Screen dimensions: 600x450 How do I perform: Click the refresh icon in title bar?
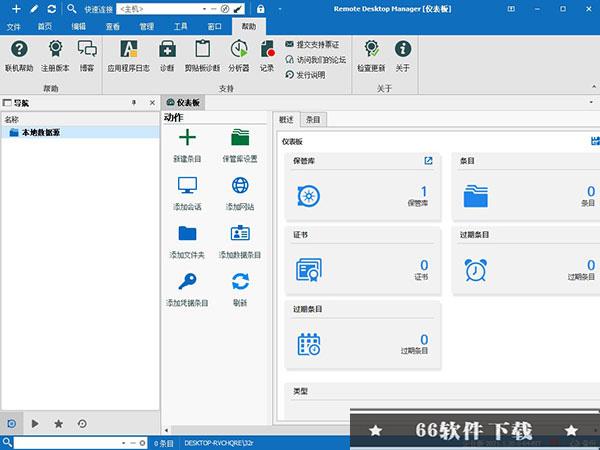pyautogui.click(x=52, y=8)
